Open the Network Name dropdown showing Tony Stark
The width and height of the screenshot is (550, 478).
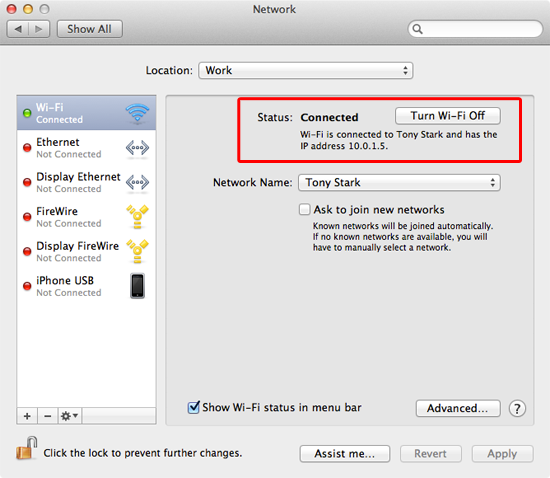tap(399, 183)
